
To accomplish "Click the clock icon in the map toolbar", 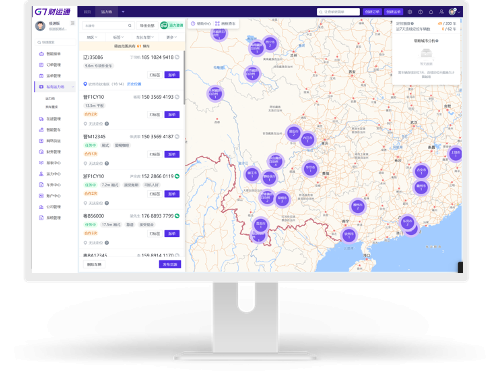I will 193,23.
